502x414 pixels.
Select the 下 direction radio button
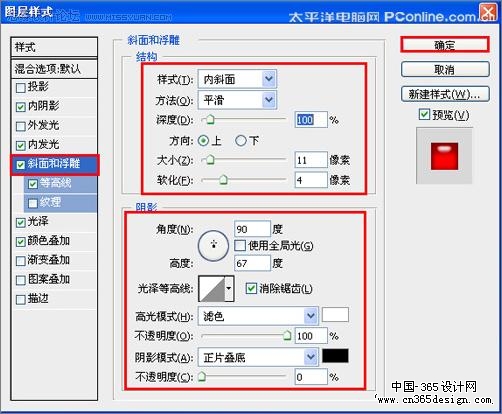(x=240, y=141)
